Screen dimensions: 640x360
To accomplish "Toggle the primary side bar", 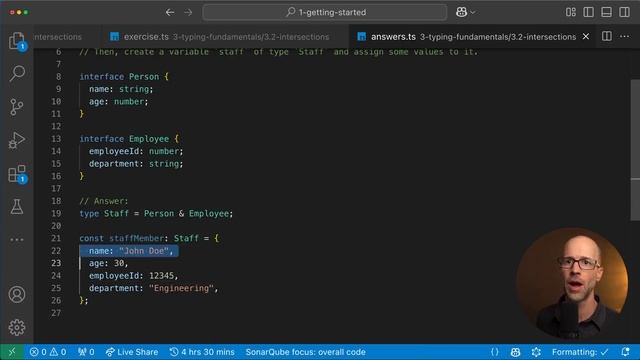I will [589, 12].
